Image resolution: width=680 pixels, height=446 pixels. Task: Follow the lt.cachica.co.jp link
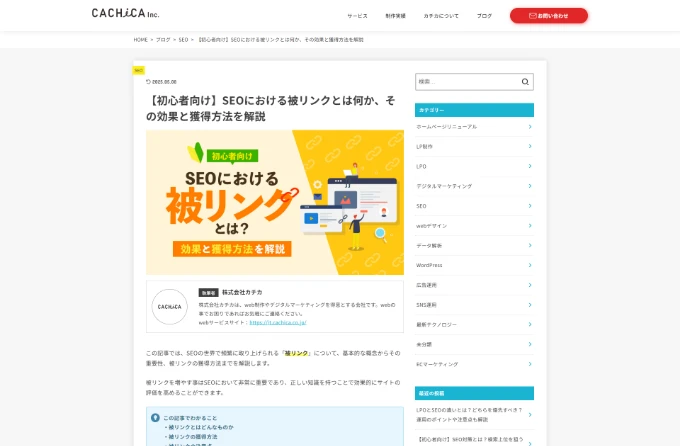pyautogui.click(x=278, y=322)
